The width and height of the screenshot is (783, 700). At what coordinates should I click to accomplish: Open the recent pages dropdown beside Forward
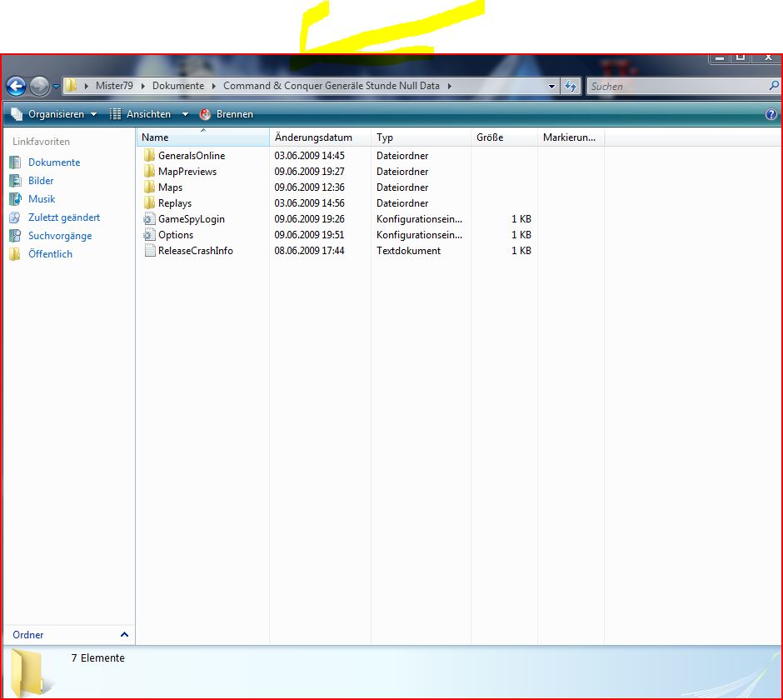click(x=56, y=87)
